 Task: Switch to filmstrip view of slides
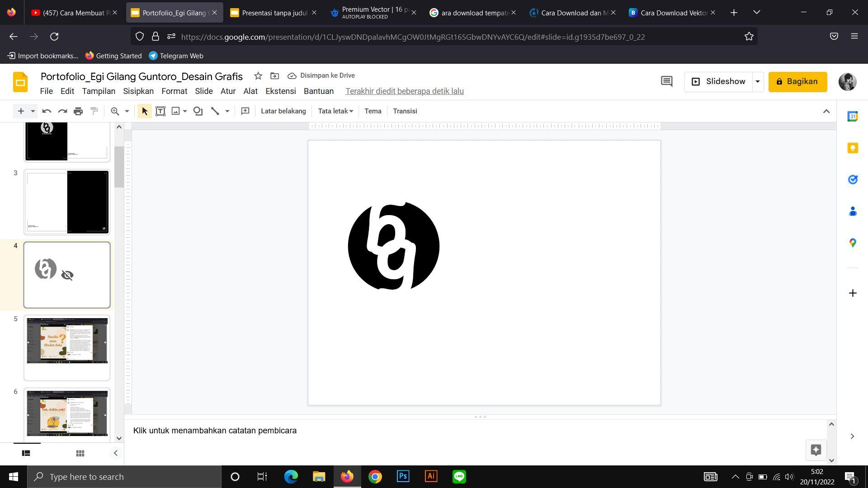26,453
